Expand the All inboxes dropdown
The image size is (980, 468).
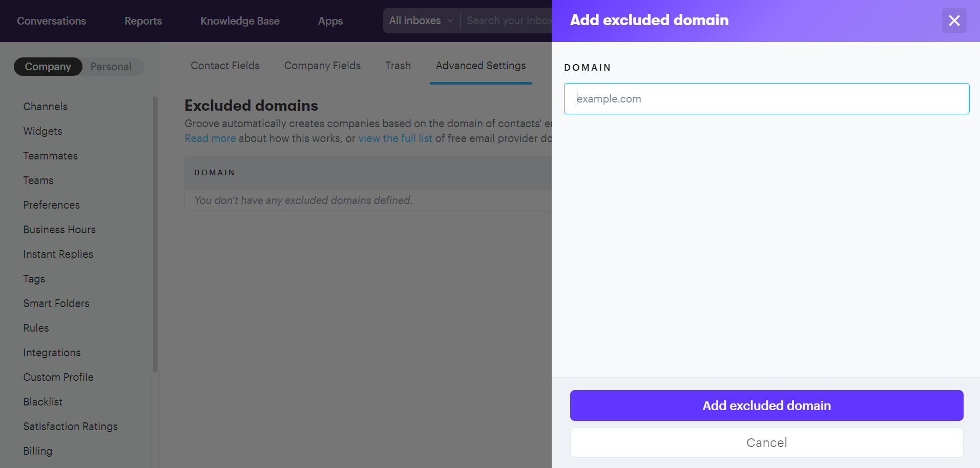421,21
